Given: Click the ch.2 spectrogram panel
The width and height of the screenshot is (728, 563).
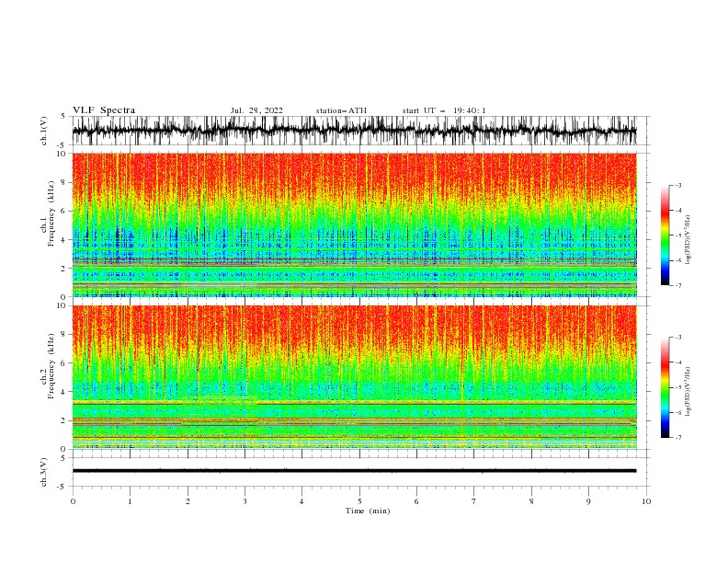Looking at the screenshot, I should coord(355,377).
